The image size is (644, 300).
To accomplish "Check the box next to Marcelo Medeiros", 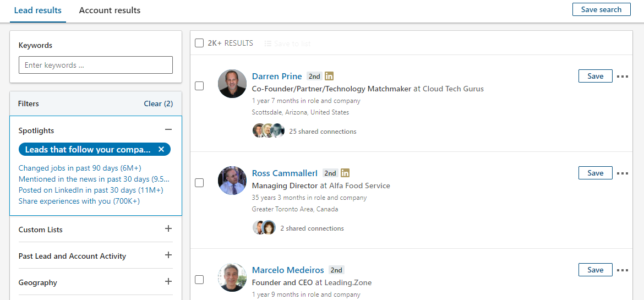I will point(199,280).
